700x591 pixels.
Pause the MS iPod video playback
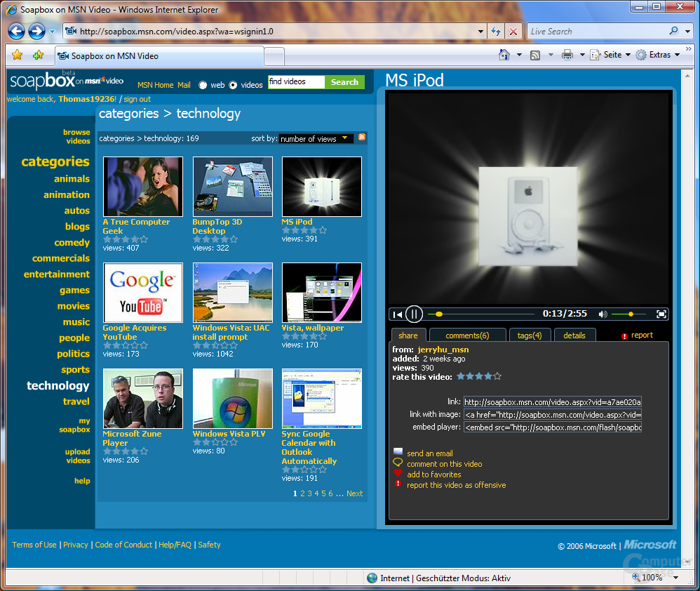coord(414,314)
